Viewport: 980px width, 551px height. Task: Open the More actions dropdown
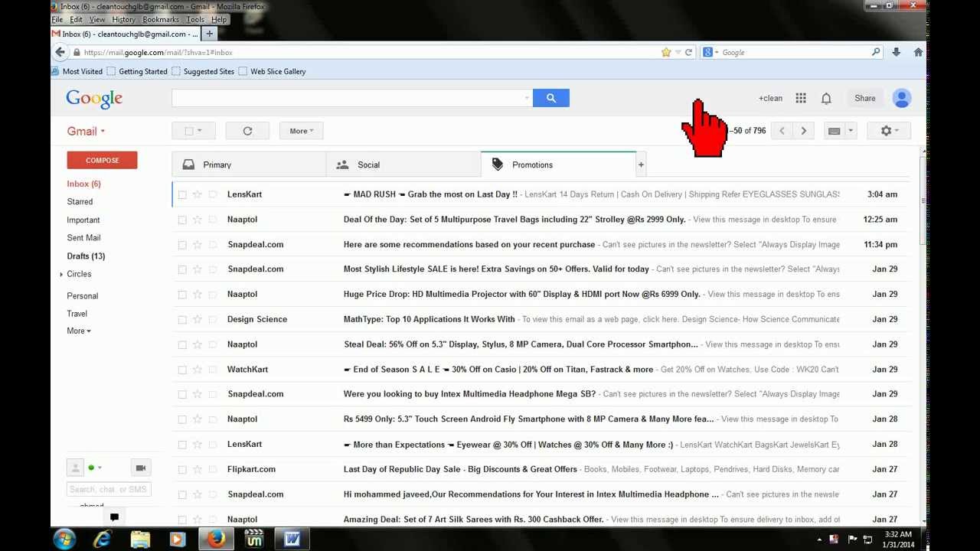click(x=302, y=131)
